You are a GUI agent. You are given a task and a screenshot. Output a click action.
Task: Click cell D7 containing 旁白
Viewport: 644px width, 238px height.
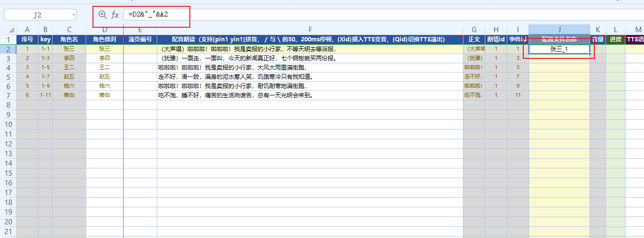104,95
